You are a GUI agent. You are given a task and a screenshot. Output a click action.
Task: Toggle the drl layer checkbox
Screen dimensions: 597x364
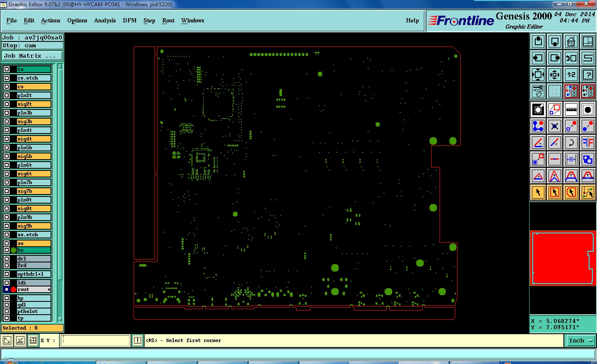pos(7,259)
